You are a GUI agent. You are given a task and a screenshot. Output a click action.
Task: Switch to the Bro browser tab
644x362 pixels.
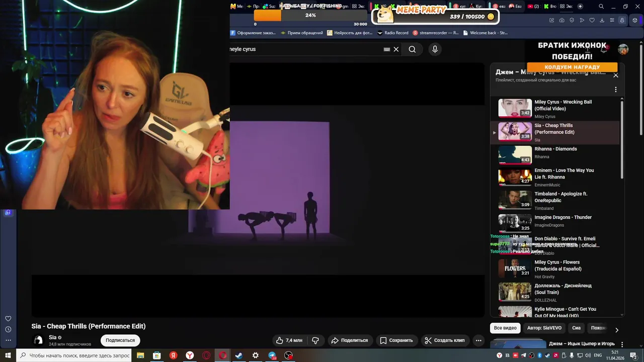coord(550,7)
